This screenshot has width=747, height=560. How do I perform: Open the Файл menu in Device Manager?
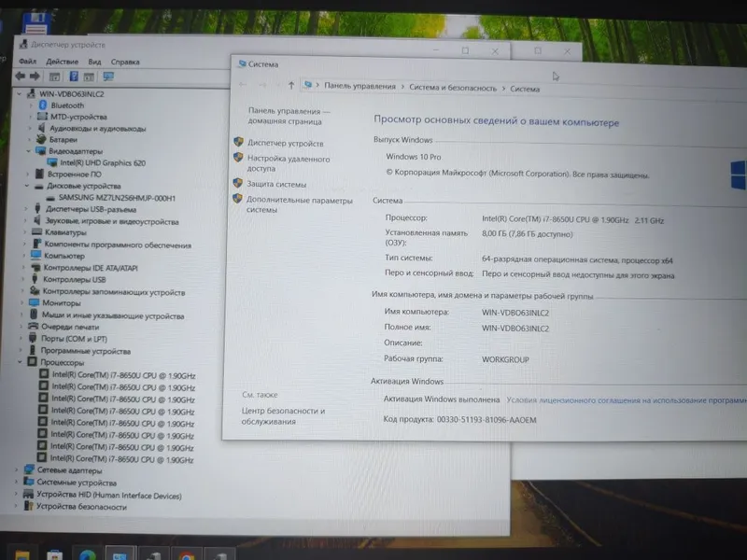(28, 61)
